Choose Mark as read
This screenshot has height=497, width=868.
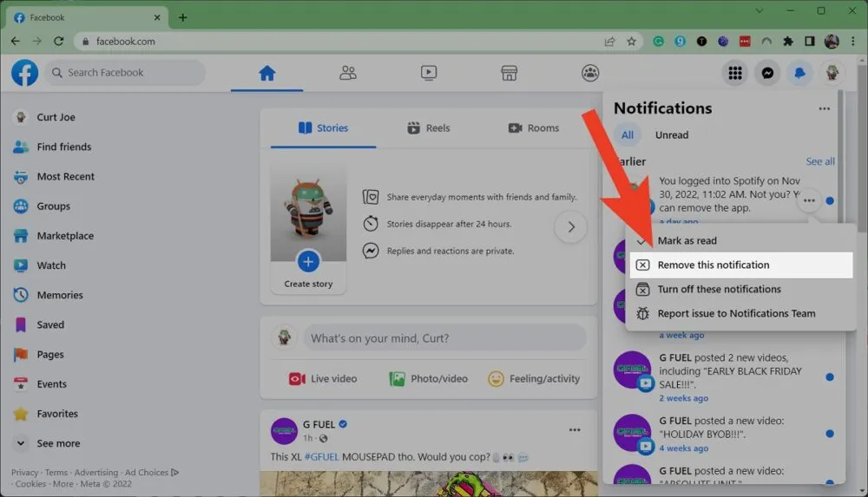pos(741,241)
